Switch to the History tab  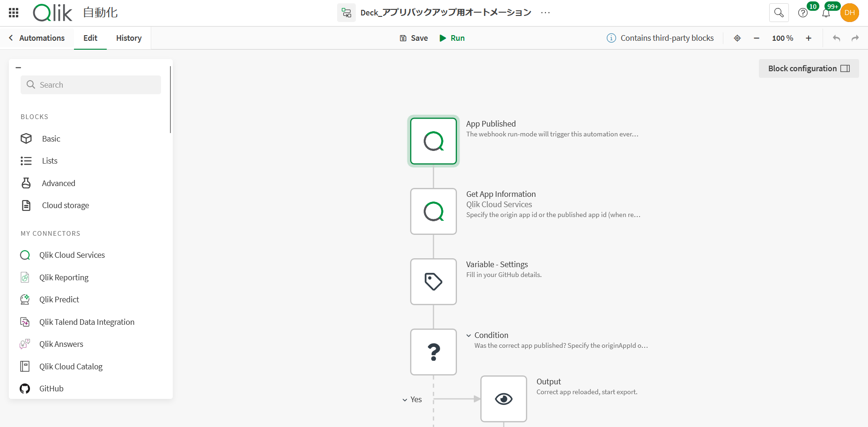128,38
